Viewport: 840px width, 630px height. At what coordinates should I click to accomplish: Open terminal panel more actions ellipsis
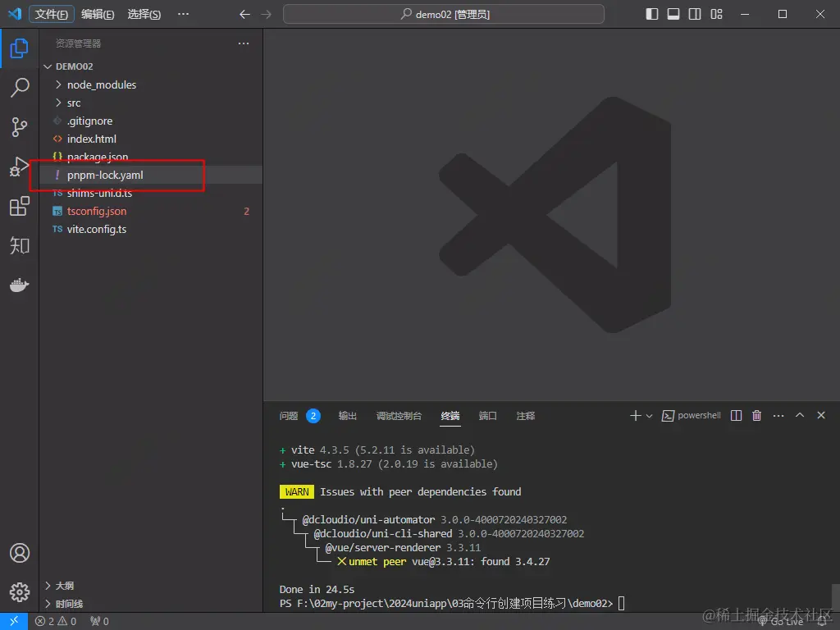coord(778,416)
